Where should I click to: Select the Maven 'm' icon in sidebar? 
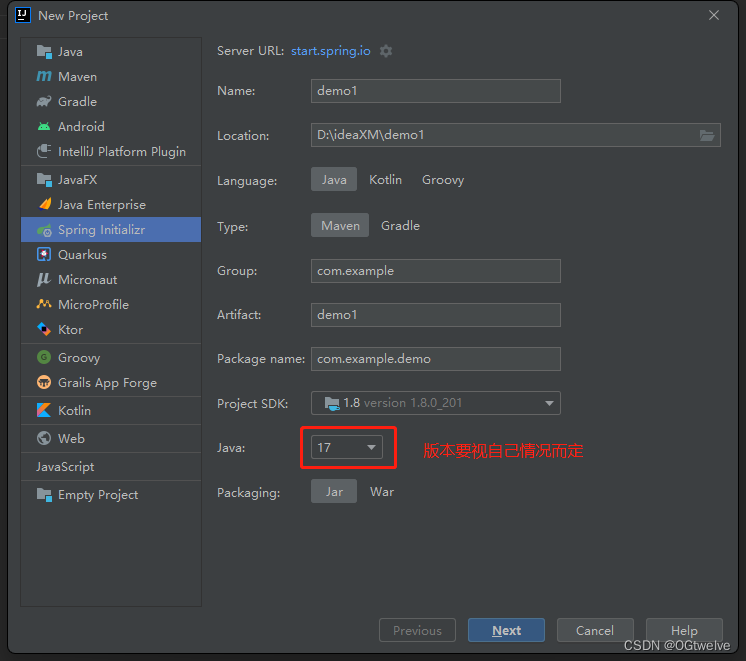44,77
